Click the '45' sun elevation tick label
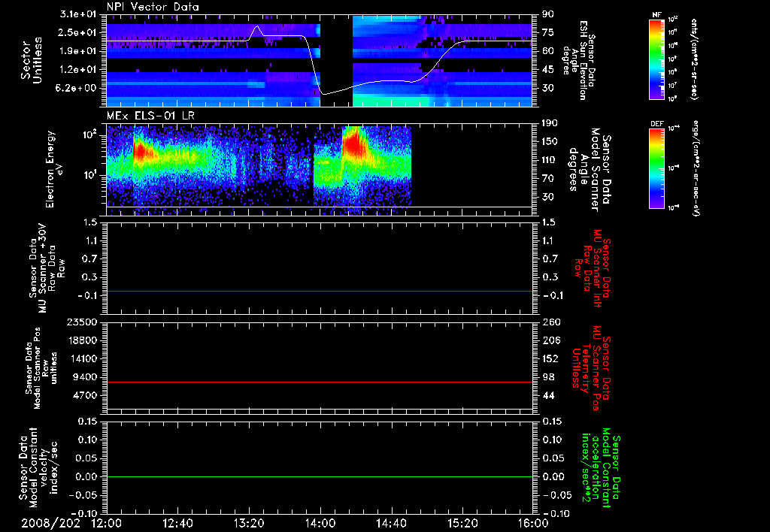770x532 pixels. coord(548,70)
